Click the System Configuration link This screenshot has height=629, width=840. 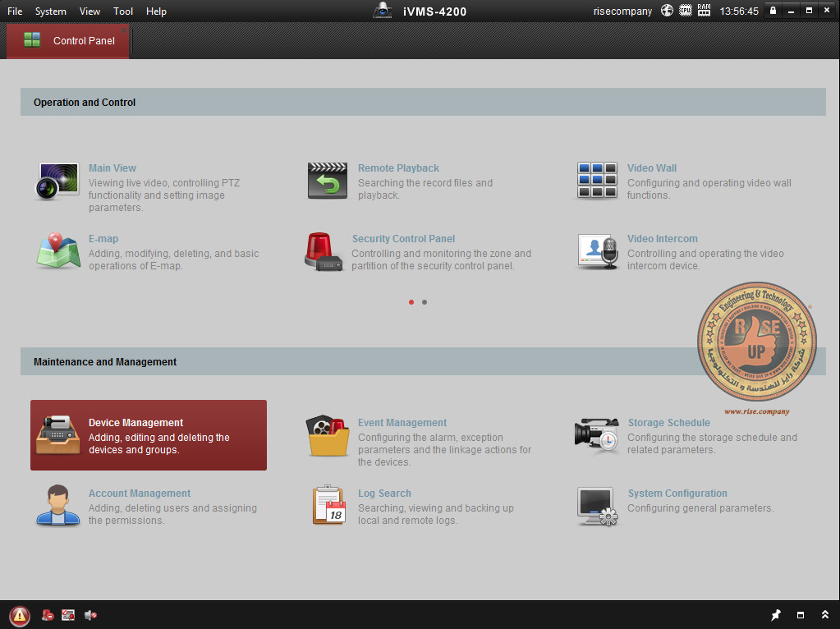coord(677,494)
